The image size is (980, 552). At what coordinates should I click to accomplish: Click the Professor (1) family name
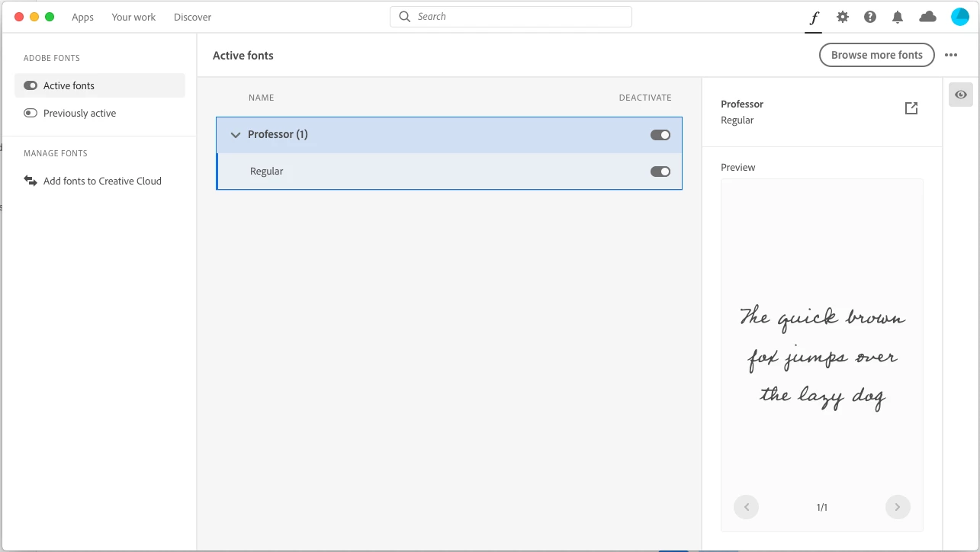coord(278,135)
